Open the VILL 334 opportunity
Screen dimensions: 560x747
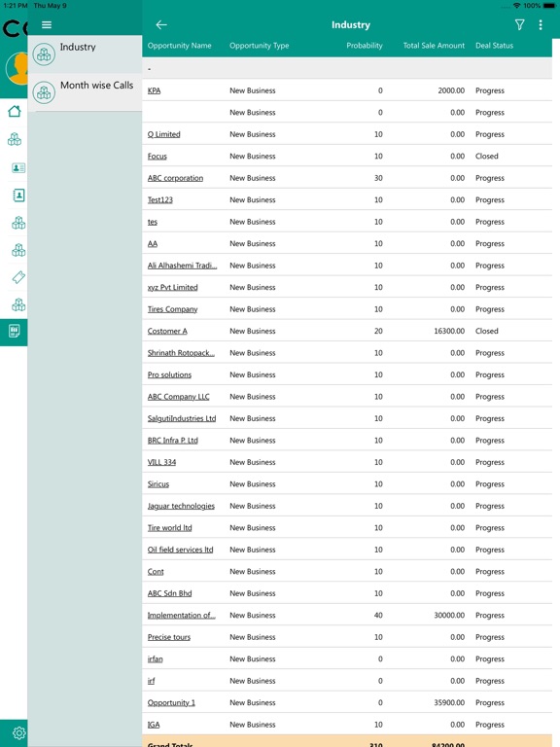[161, 463]
